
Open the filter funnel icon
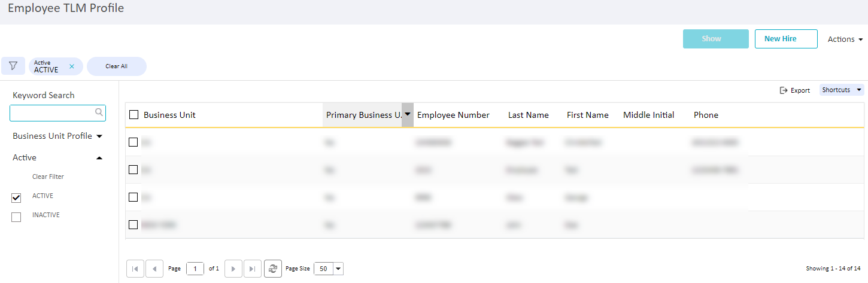point(13,66)
